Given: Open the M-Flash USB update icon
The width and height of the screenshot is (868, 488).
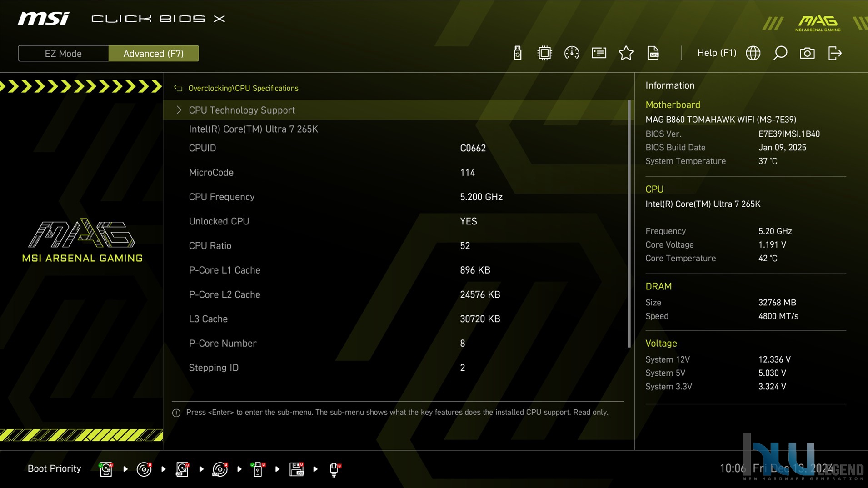Looking at the screenshot, I should click(x=517, y=53).
